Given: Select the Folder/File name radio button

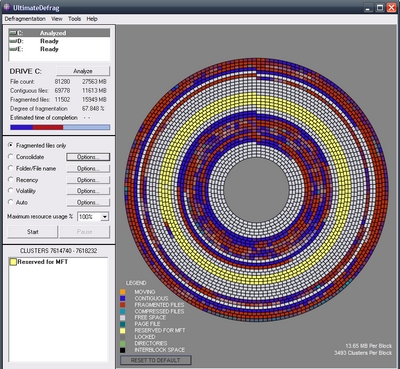Looking at the screenshot, I should coord(11,168).
